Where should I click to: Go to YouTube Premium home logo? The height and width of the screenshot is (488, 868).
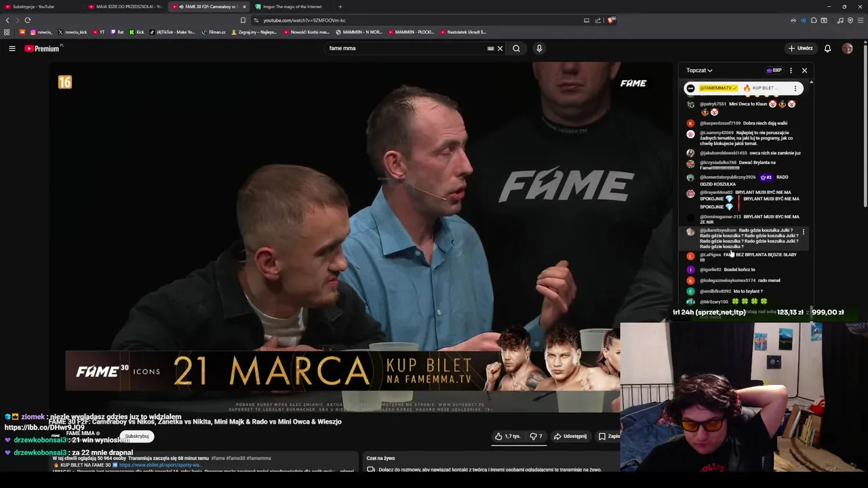pos(42,48)
